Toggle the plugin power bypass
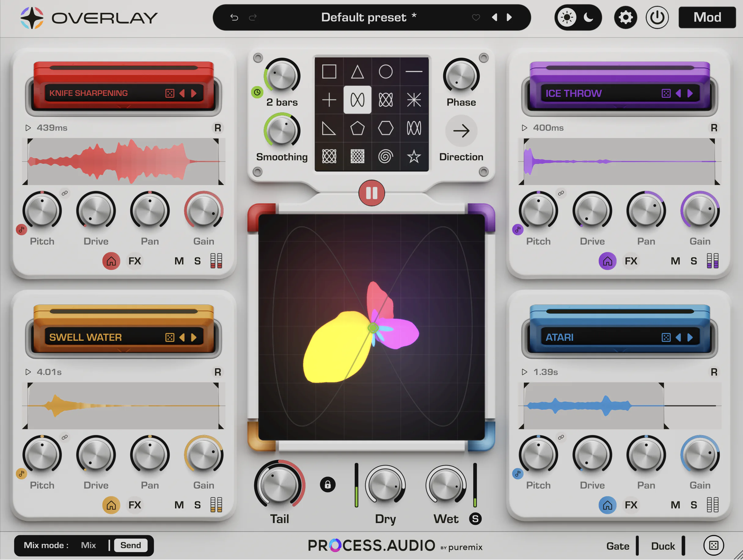Viewport: 743px width, 560px height. pos(657,17)
